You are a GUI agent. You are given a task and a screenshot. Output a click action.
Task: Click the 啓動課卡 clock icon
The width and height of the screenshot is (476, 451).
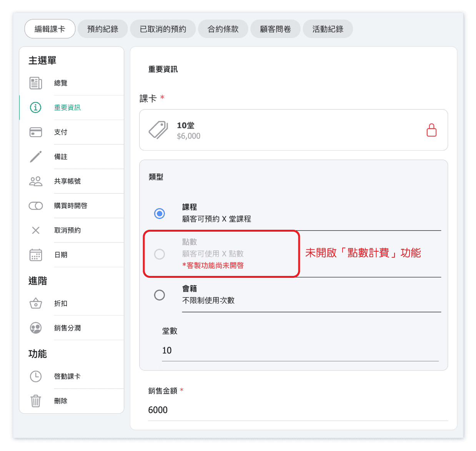point(36,376)
